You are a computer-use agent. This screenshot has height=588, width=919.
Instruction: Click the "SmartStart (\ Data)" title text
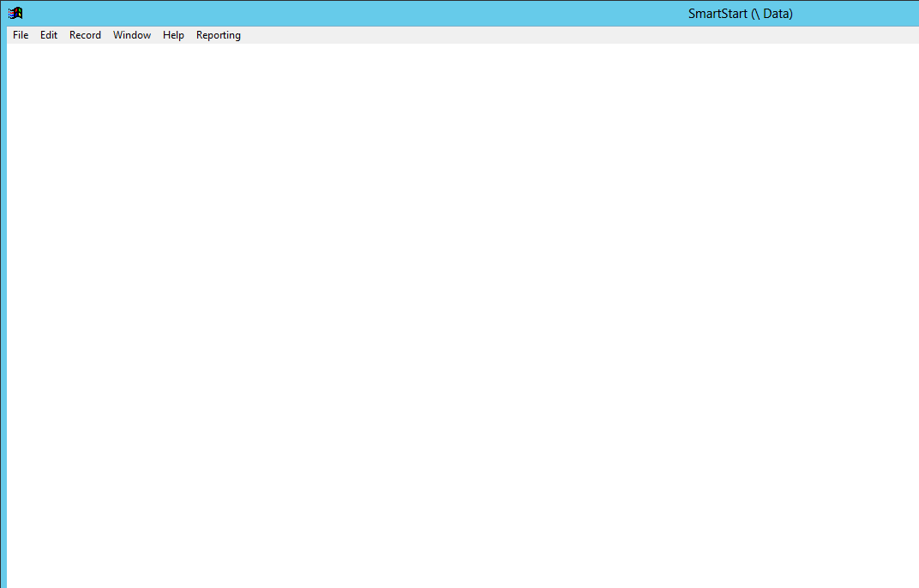coord(740,14)
